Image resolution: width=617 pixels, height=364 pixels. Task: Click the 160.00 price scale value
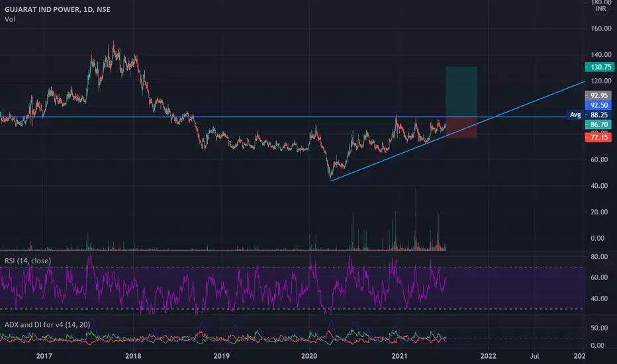[601, 28]
